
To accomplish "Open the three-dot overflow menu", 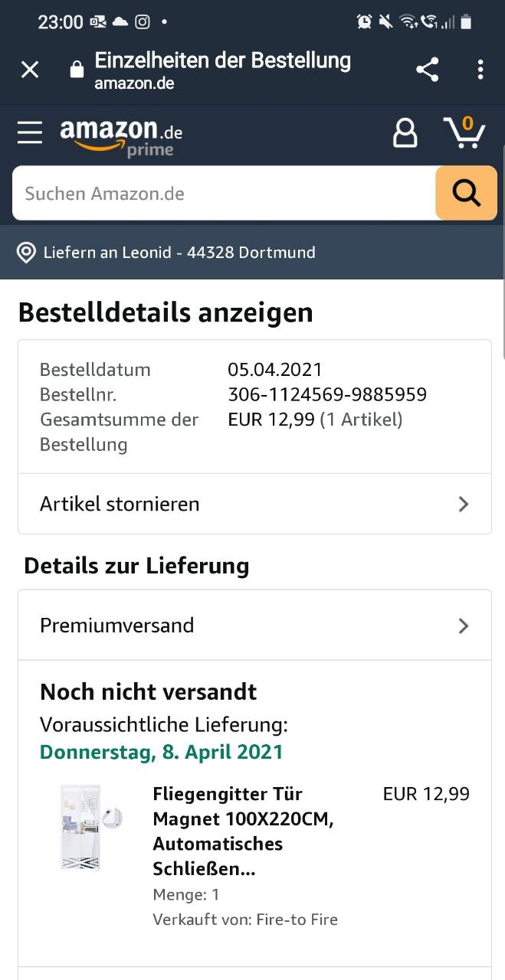I will click(480, 70).
